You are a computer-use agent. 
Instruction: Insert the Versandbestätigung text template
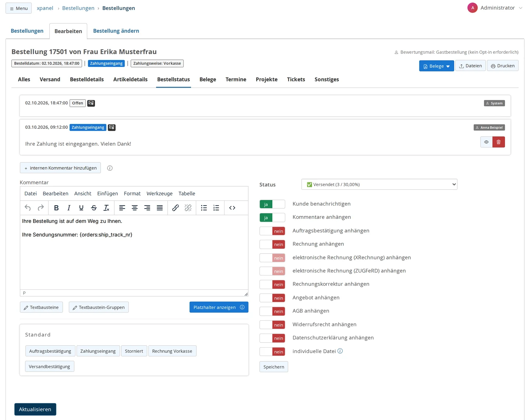click(50, 366)
